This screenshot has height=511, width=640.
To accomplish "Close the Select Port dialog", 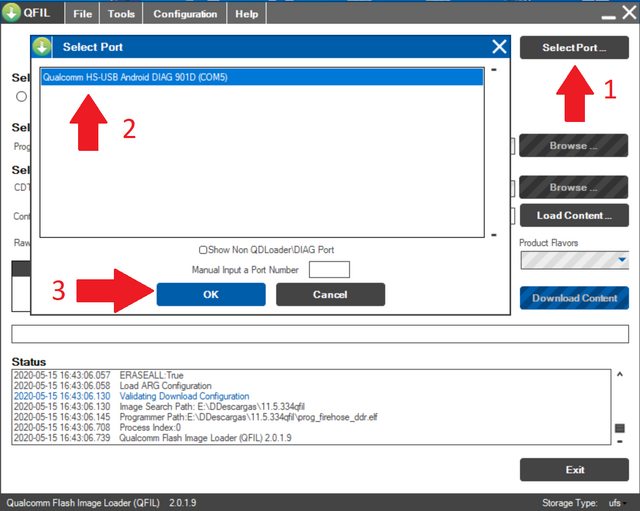I will 499,47.
